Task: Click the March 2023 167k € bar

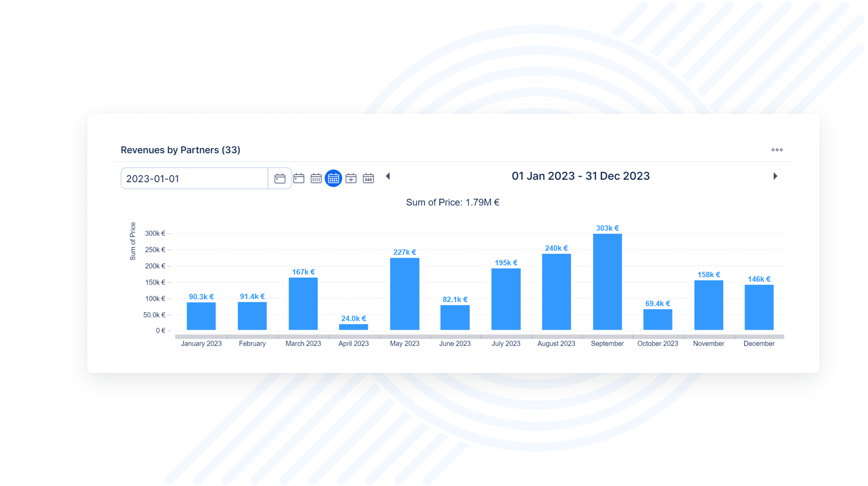Action: pos(303,304)
